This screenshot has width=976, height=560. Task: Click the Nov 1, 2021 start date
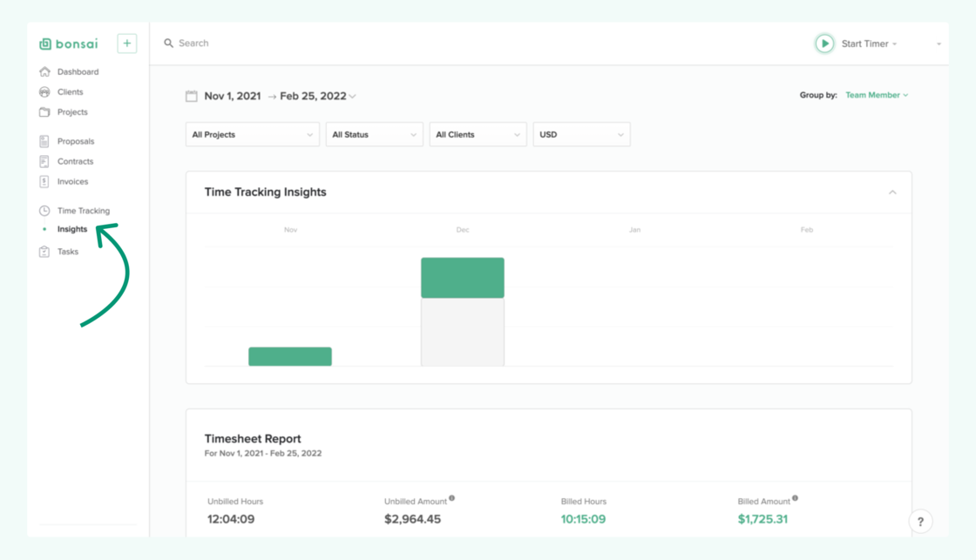(x=233, y=96)
